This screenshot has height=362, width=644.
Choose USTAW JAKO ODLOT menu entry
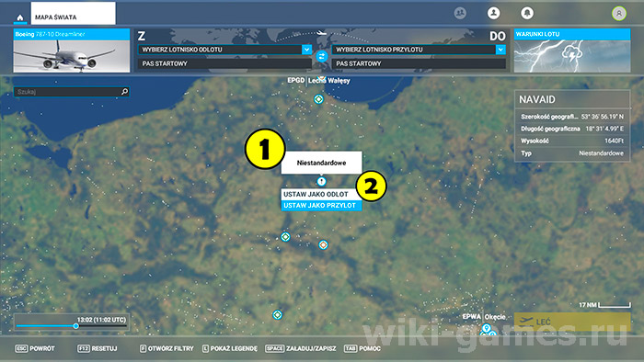click(321, 195)
